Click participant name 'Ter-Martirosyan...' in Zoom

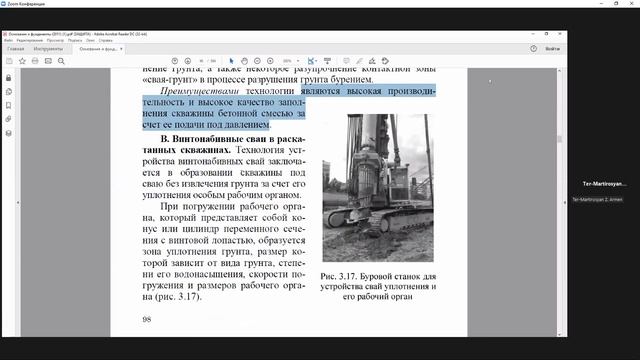[x=604, y=184]
